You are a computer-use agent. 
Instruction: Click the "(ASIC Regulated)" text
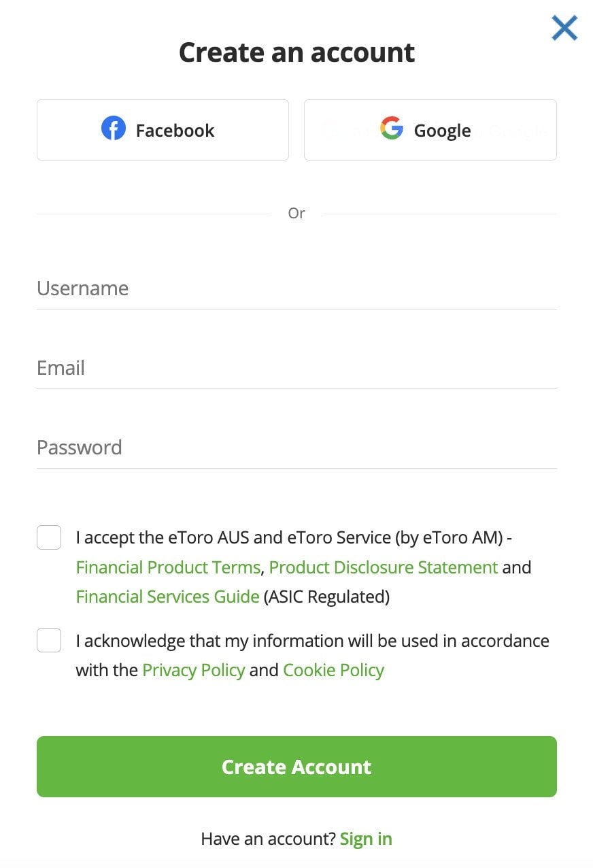(x=326, y=597)
